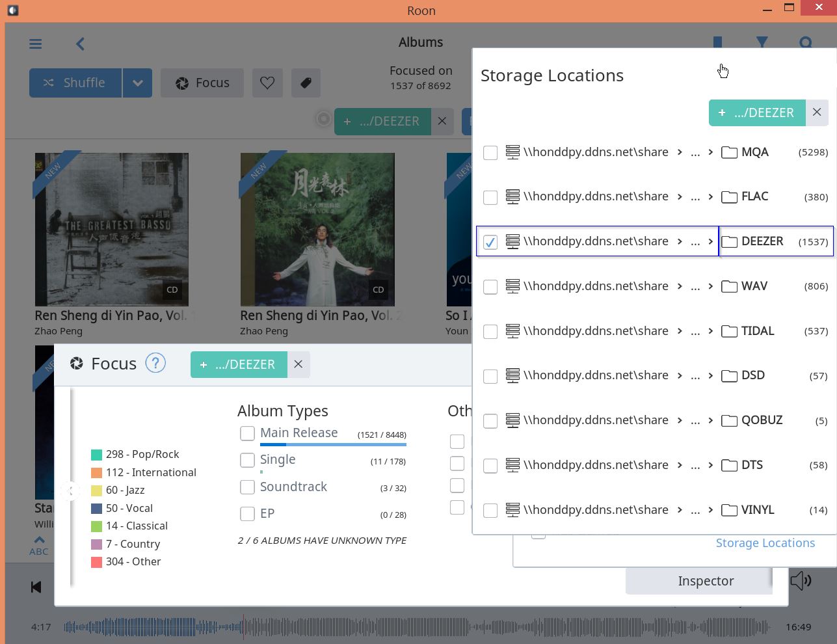The width and height of the screenshot is (837, 644).
Task: Remove DEEZER chip under Focused on header
Action: (442, 121)
